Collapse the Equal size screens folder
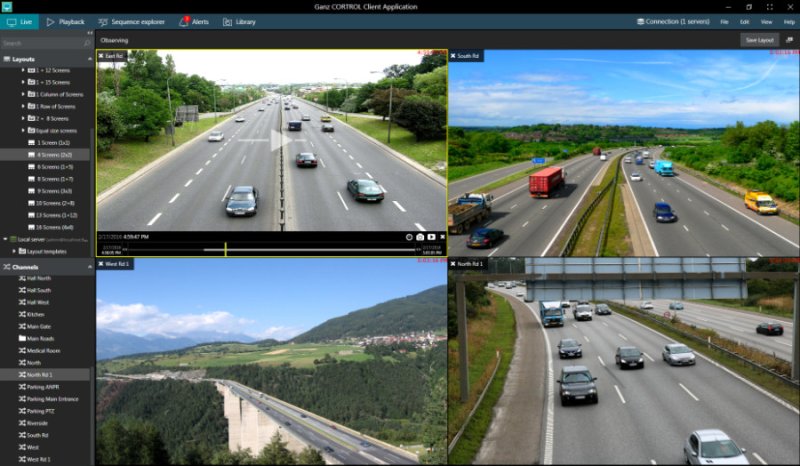This screenshot has height=466, width=800. [23, 130]
